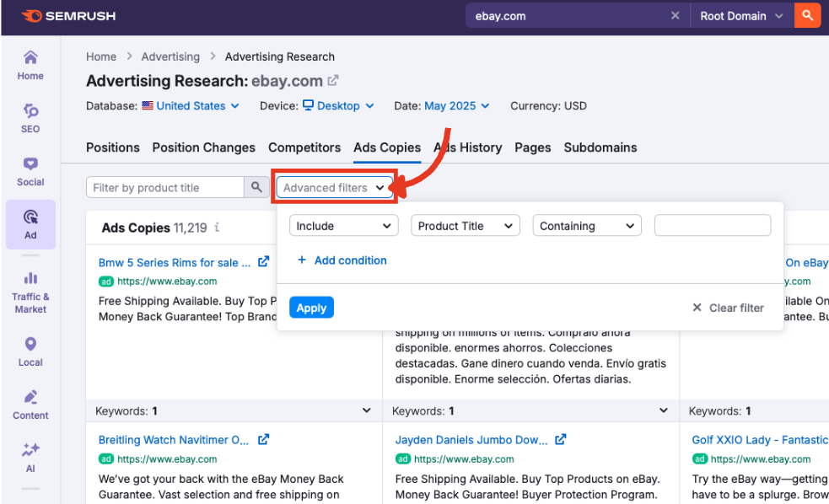Click the Semrush logo in the header
Screen dimensions: 829x504
[x=67, y=16]
